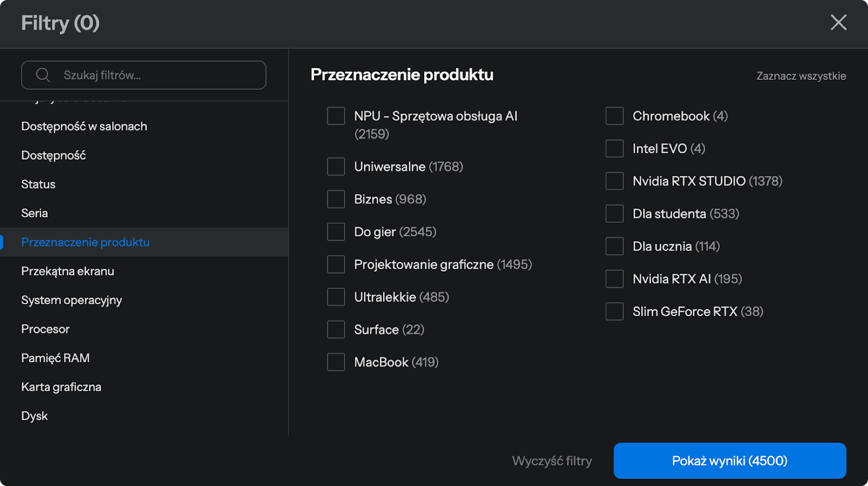
Task: Toggle the Ultralekkie checkbox
Action: (x=336, y=297)
